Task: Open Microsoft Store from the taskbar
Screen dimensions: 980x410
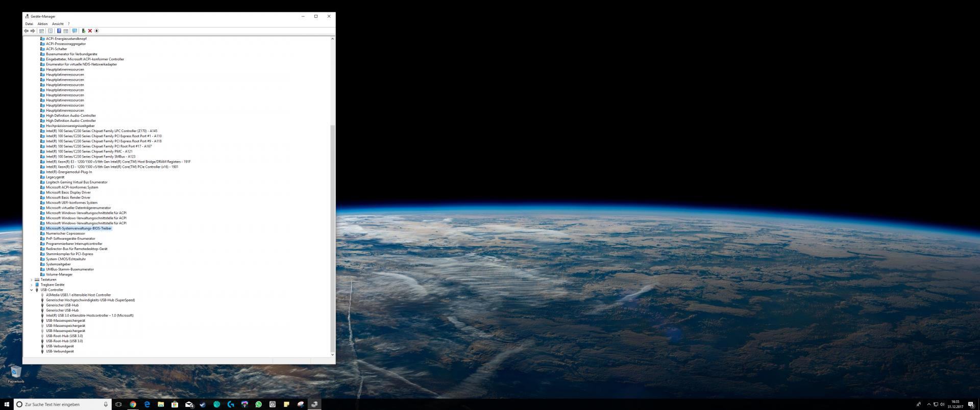Action: 175,404
